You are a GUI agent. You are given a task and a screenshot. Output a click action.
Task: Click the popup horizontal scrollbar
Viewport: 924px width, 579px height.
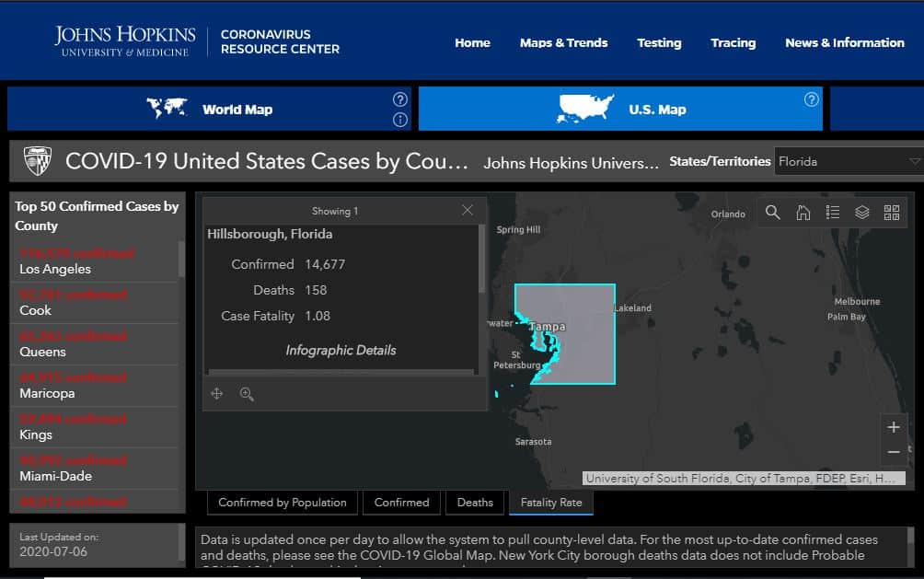pos(341,372)
